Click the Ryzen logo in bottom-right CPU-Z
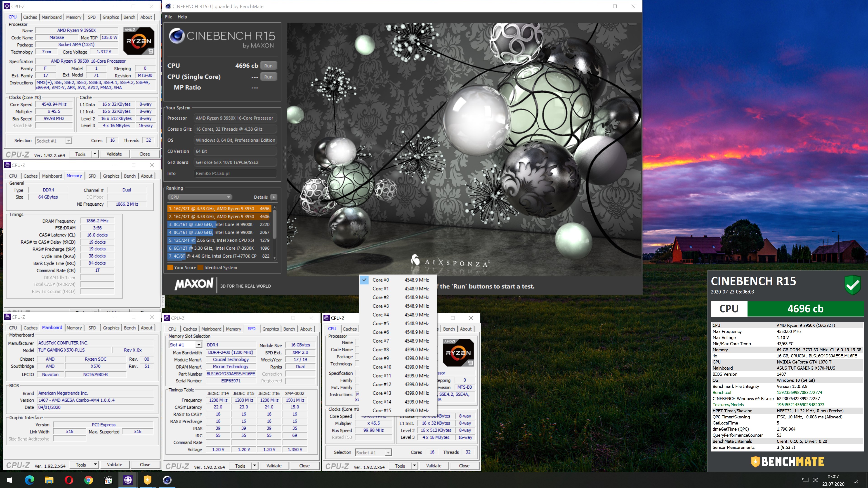Image resolution: width=868 pixels, height=488 pixels. tap(458, 353)
